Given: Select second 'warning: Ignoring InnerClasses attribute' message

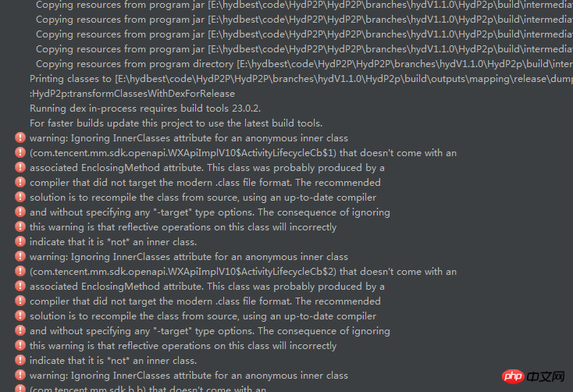Looking at the screenshot, I should [189, 257].
